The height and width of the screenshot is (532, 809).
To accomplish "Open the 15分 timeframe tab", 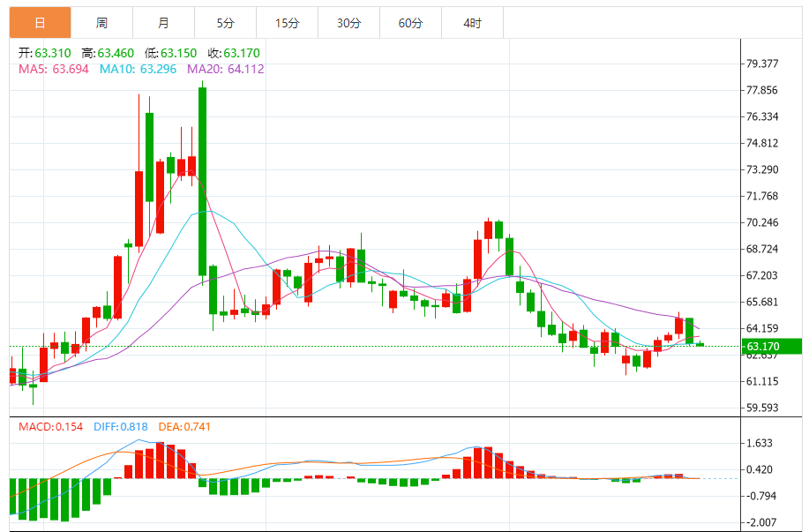I will click(288, 23).
